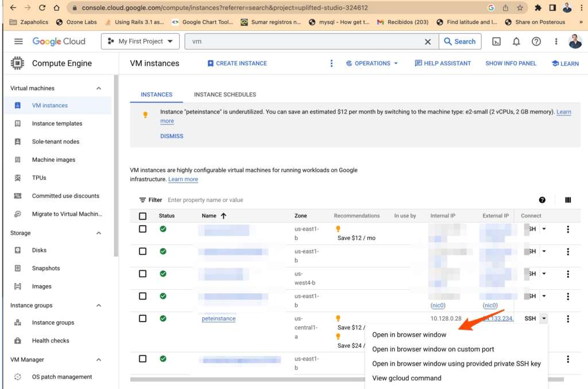Image resolution: width=588 pixels, height=389 pixels.
Task: Open the Disks sidebar icon
Action: coord(18,250)
